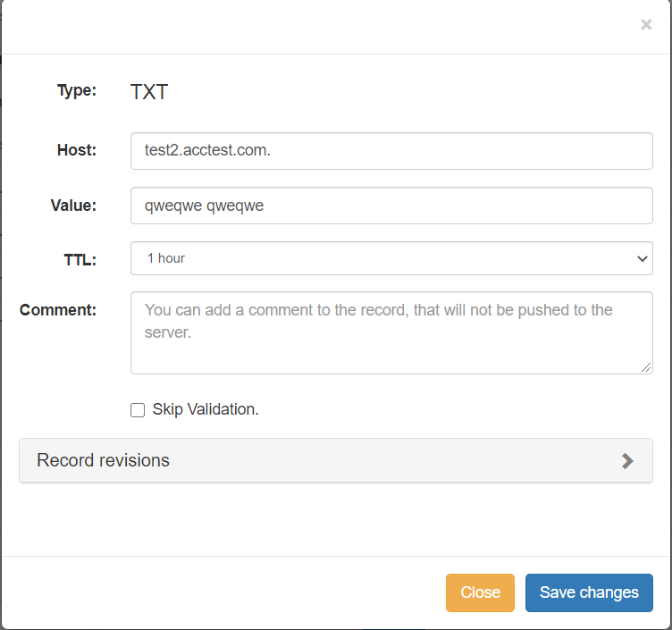Click the Type label
Image resolution: width=672 pixels, height=630 pixels.
pos(76,90)
